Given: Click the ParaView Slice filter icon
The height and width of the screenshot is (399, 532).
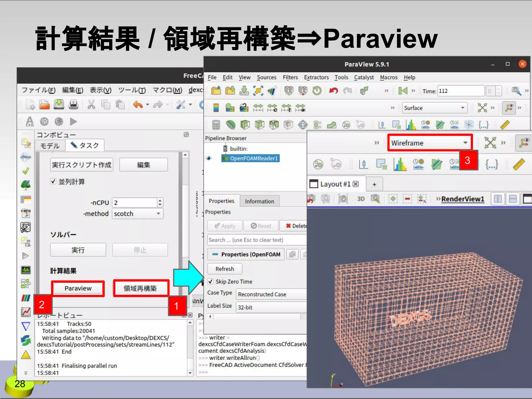Looking at the screenshot, I should coord(260,125).
